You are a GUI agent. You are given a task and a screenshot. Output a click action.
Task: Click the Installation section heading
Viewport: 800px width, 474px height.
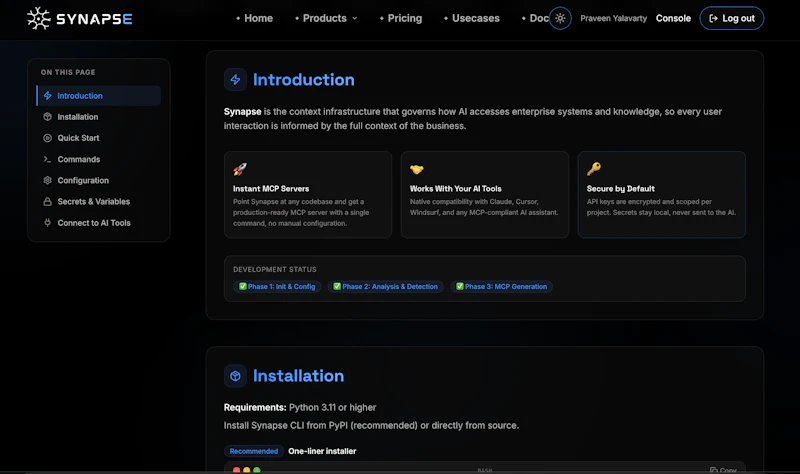point(298,376)
